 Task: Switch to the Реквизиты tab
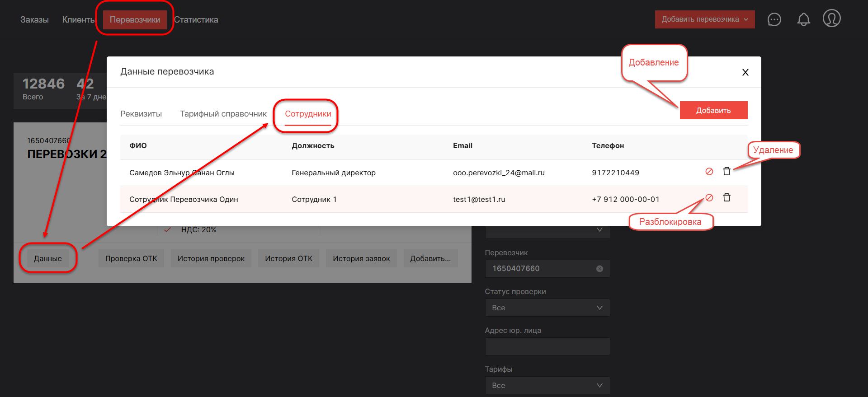(141, 114)
